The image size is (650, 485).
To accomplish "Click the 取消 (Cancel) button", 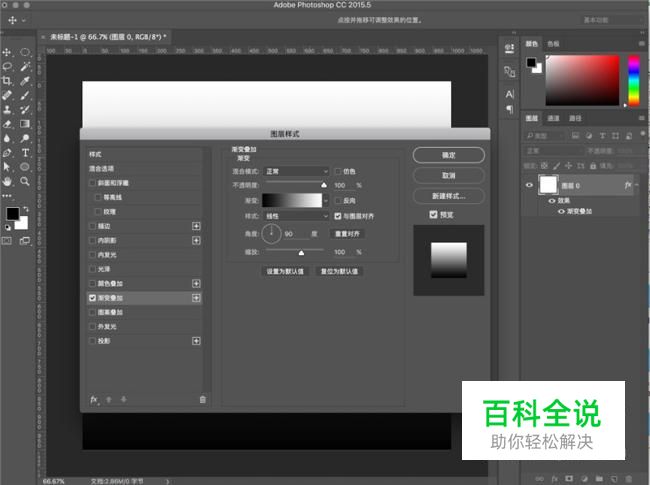I will tap(449, 175).
